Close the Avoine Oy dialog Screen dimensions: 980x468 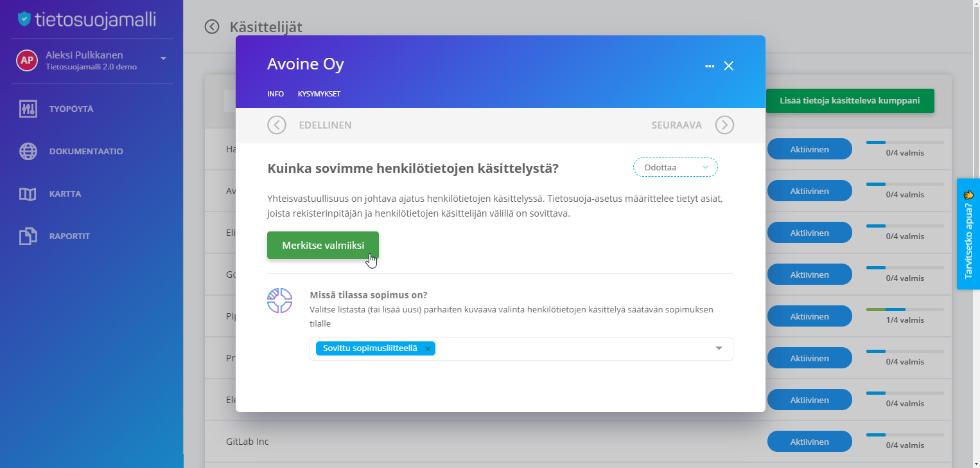tap(728, 66)
